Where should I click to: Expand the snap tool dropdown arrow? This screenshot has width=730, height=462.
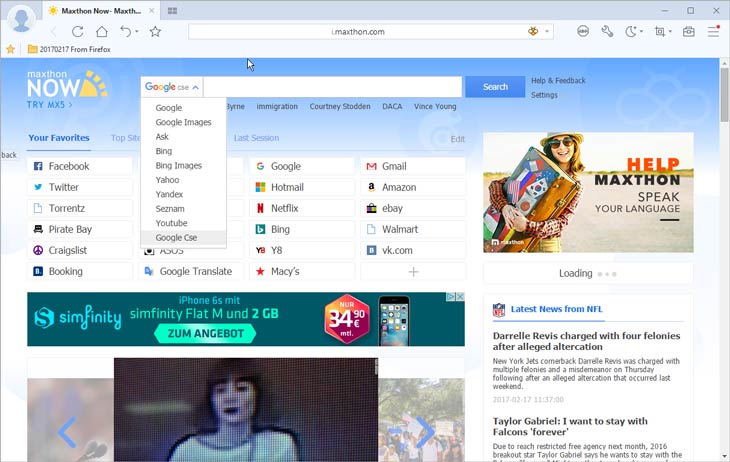coord(670,32)
